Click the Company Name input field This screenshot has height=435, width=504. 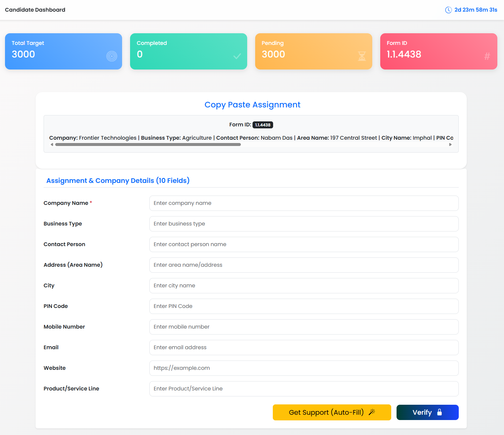[x=303, y=203]
